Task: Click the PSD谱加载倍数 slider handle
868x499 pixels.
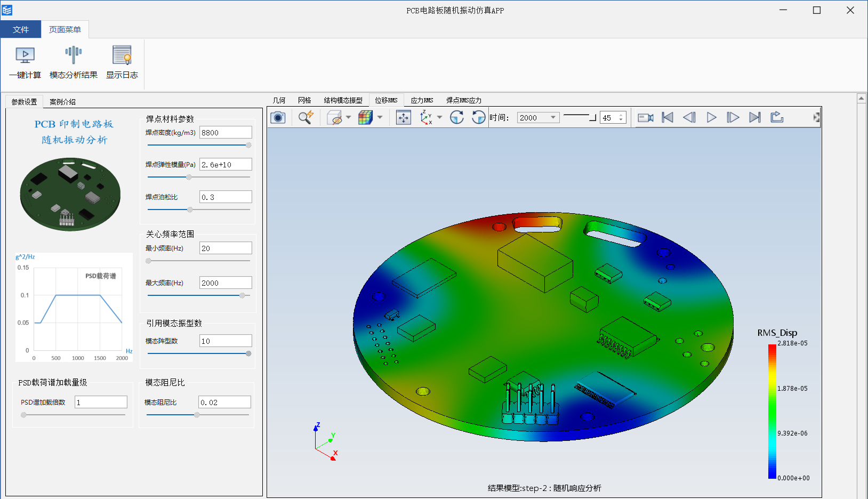Action: point(23,415)
